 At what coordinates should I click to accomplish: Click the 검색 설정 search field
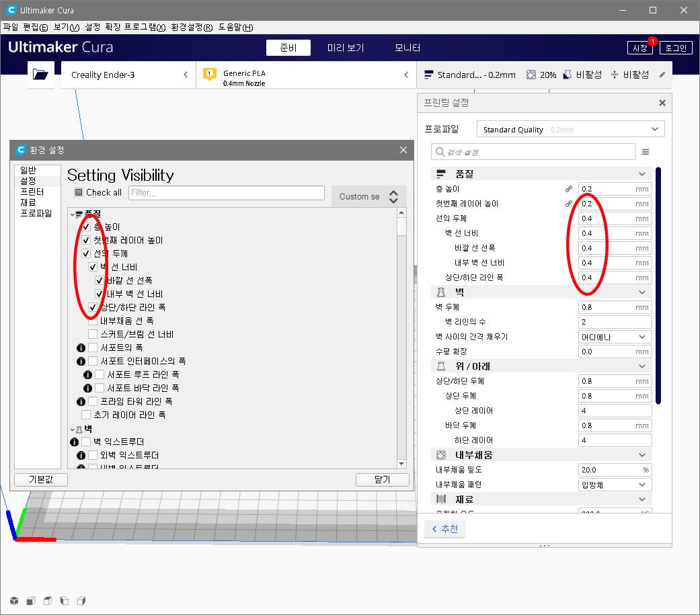click(x=533, y=152)
